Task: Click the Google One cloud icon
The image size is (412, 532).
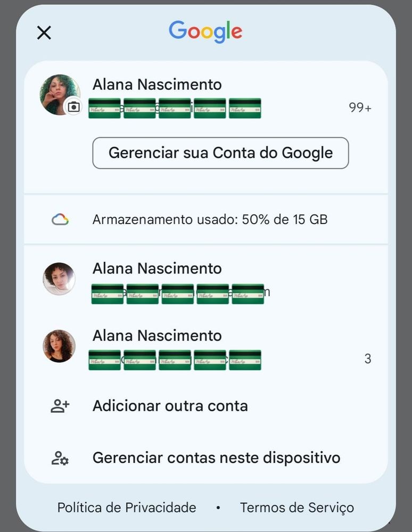Action: (60, 219)
